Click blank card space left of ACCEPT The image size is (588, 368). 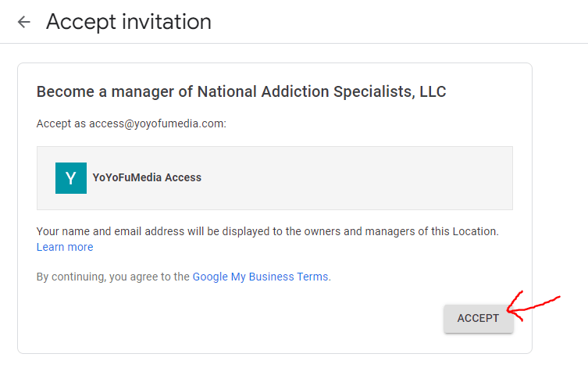(x=234, y=319)
